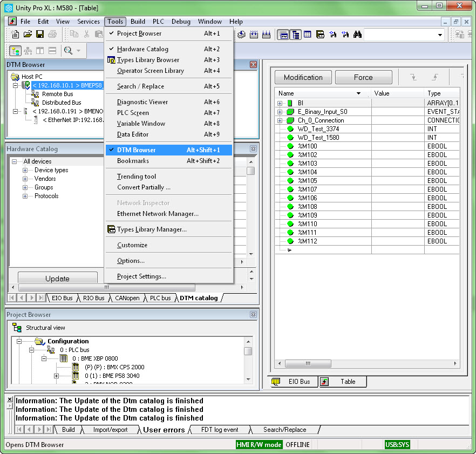
Task: Expand the Vendors node
Action: pyautogui.click(x=25, y=179)
